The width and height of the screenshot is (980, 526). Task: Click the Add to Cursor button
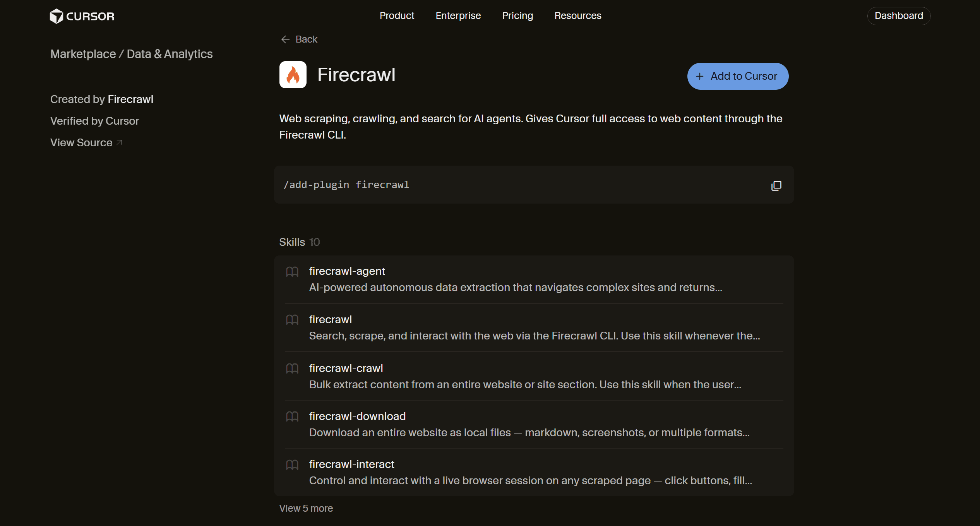(x=738, y=76)
